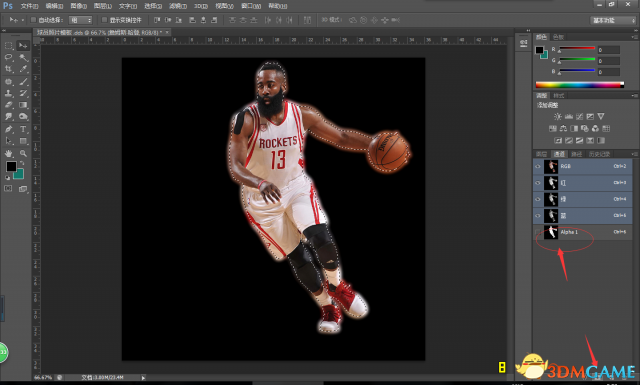Add a Color Balance adjustment
The height and width of the screenshot is (385, 640).
(x=563, y=129)
